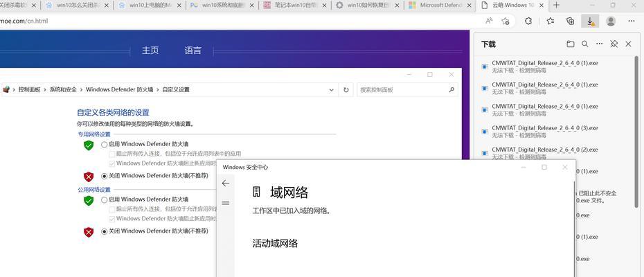Viewport: 644px width, 277px height.
Task: Refresh the control panel address bar
Action: click(x=346, y=89)
